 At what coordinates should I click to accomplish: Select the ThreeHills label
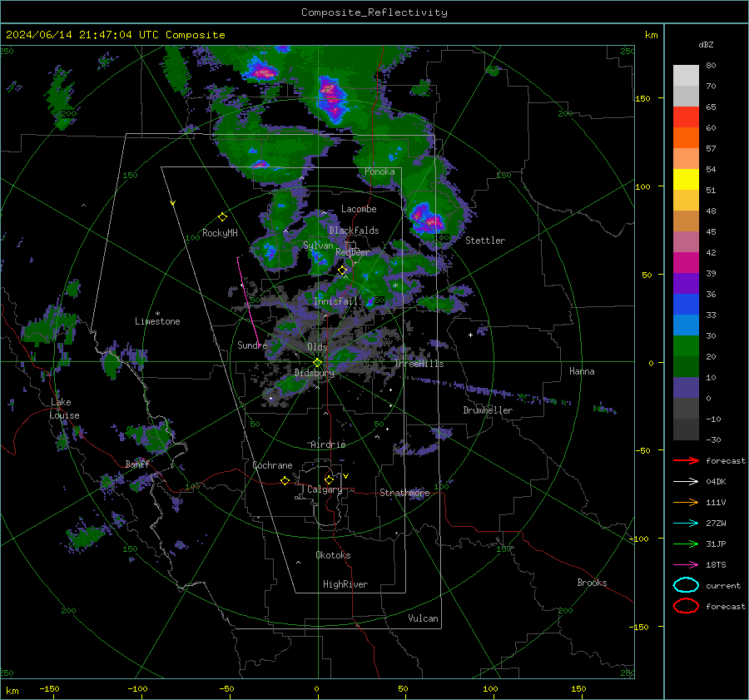coord(419,364)
